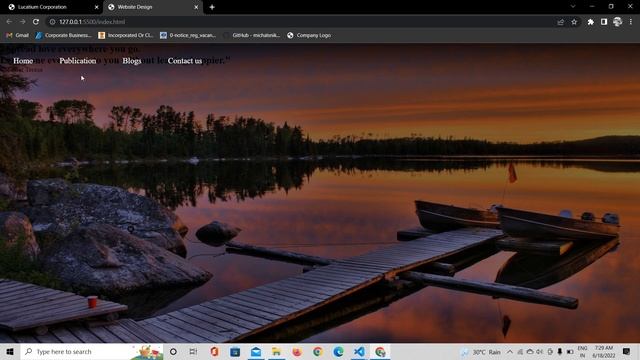Open Microsoft Store from the taskbar
Image resolution: width=640 pixels, height=360 pixels.
pyautogui.click(x=235, y=351)
